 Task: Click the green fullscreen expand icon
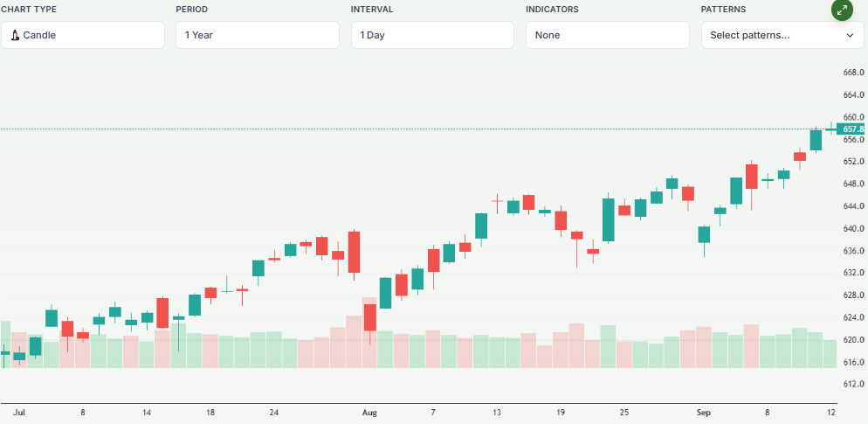842,10
